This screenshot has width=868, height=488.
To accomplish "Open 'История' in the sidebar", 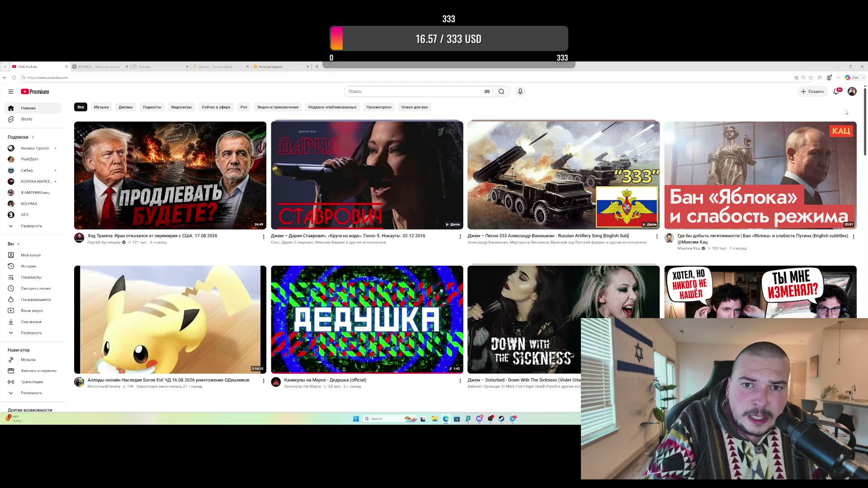I will point(33,266).
